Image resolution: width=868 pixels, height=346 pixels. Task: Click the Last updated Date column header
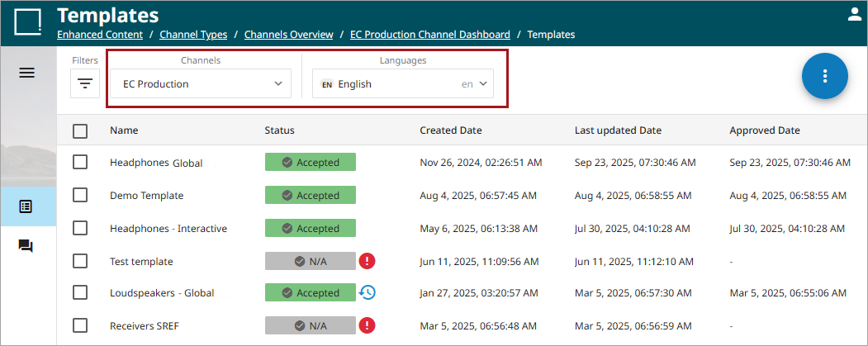pos(618,130)
